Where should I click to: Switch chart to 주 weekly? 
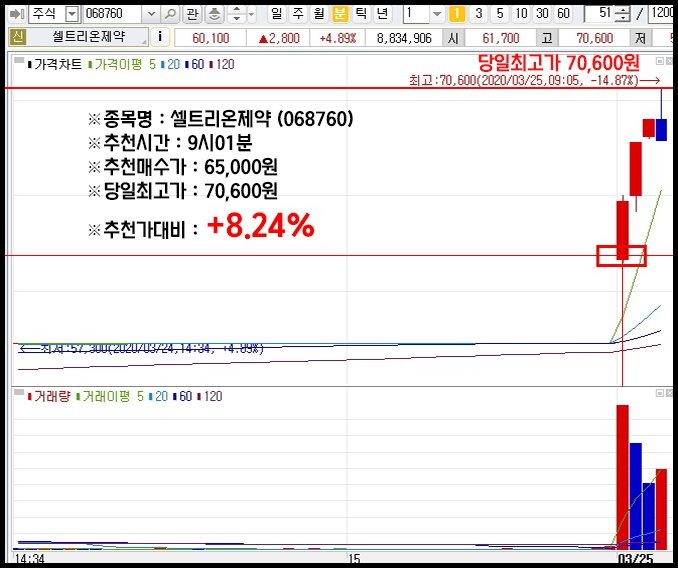(x=298, y=14)
